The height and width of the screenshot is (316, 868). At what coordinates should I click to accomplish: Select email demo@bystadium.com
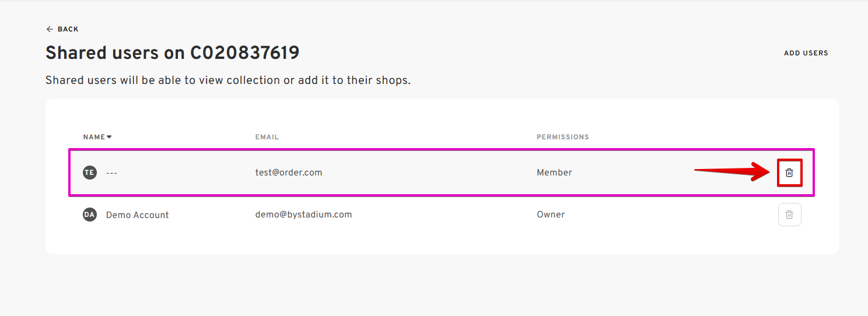click(x=303, y=215)
